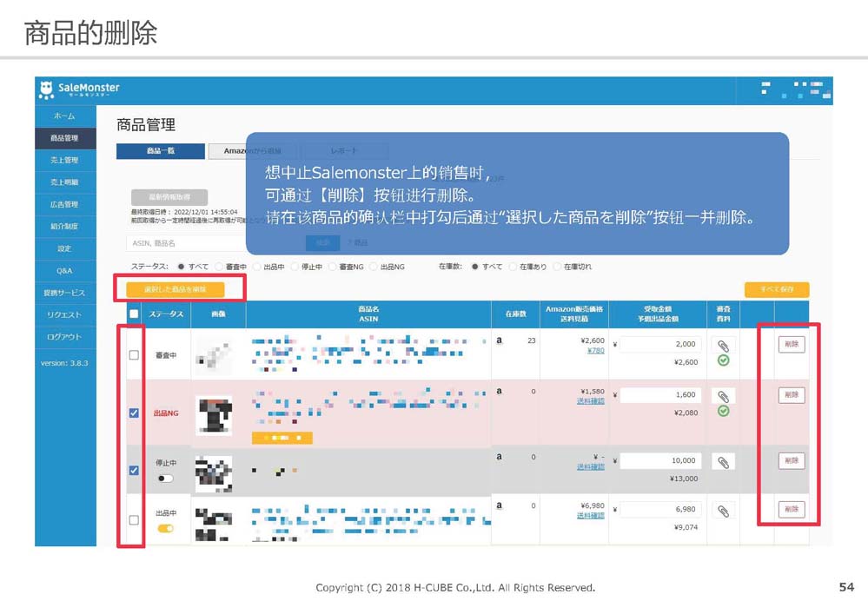Open product thumbnail in 審査中 row
This screenshot has width=868, height=601.
tap(214, 356)
